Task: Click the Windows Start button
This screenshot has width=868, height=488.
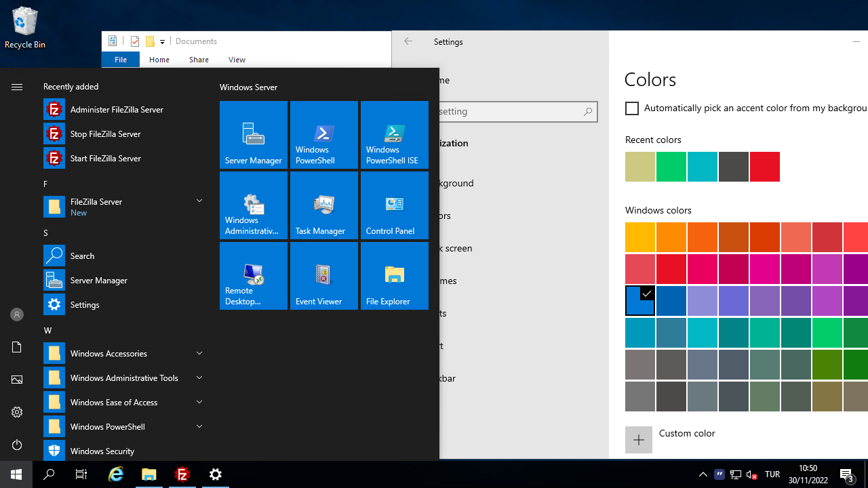Action: (x=16, y=474)
